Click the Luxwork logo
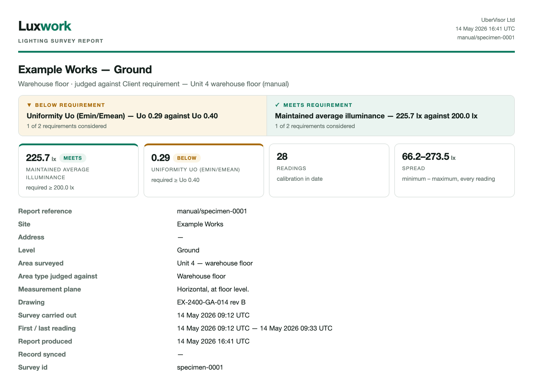The width and height of the screenshot is (533, 392). pos(45,26)
